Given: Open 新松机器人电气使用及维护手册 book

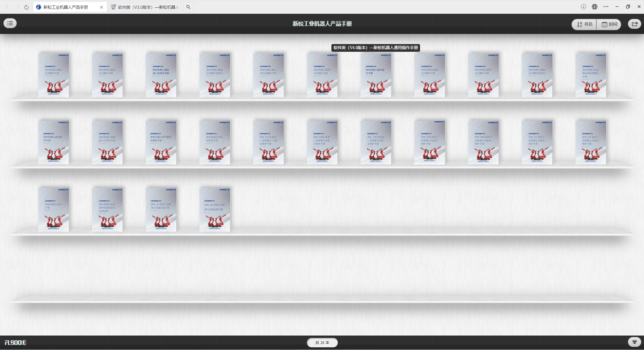Looking at the screenshot, I should coord(161,143).
